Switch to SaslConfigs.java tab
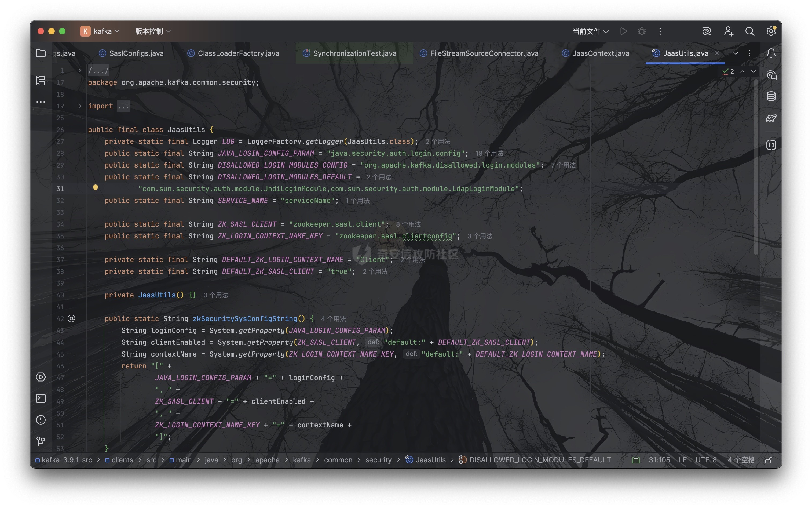The height and width of the screenshot is (508, 812). tap(131, 53)
